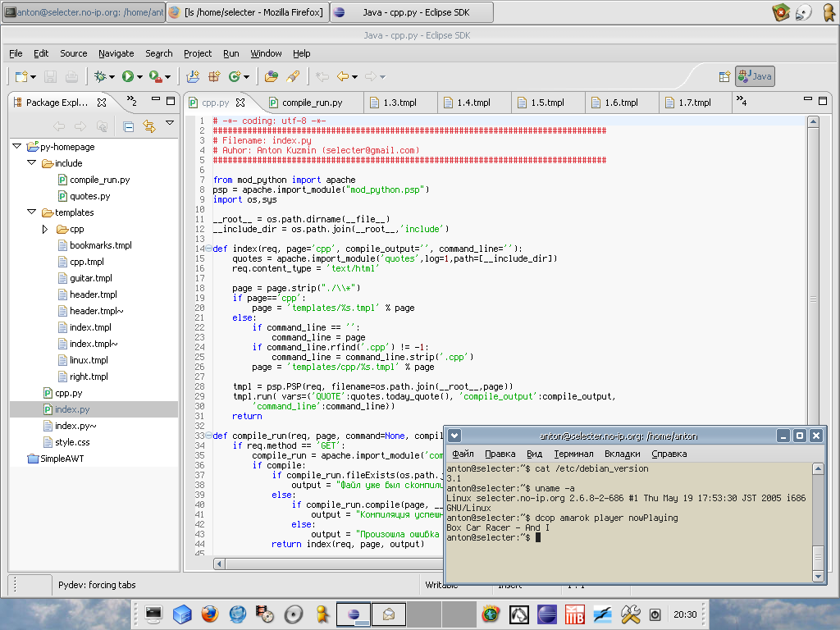Viewport: 840px width, 630px height.
Task: Expand the cpp folder under templates
Action: pyautogui.click(x=46, y=229)
